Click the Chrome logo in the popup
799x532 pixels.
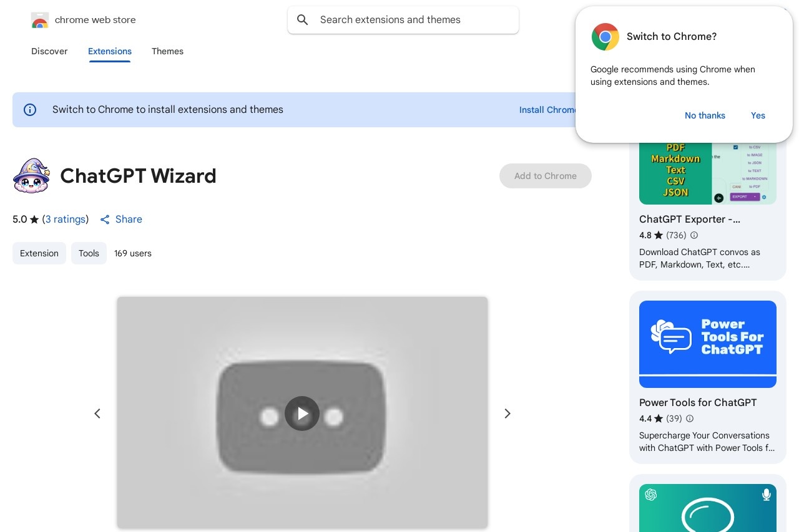(605, 37)
